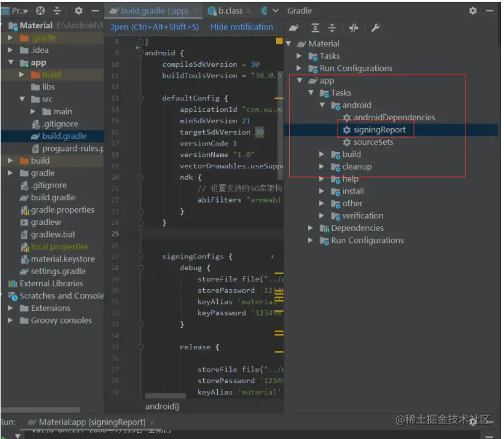Fold the release block in gutter
Screen dimensions: 504x439
coord(141,347)
